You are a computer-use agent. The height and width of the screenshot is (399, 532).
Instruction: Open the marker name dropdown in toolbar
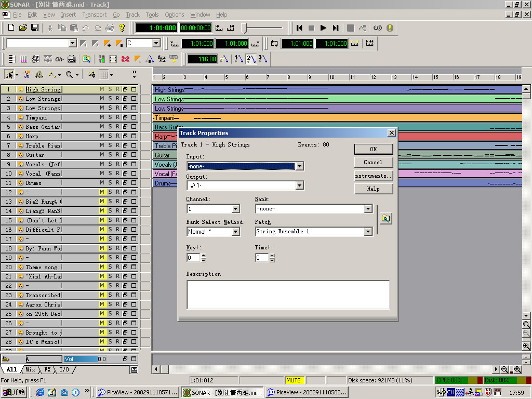(x=73, y=43)
